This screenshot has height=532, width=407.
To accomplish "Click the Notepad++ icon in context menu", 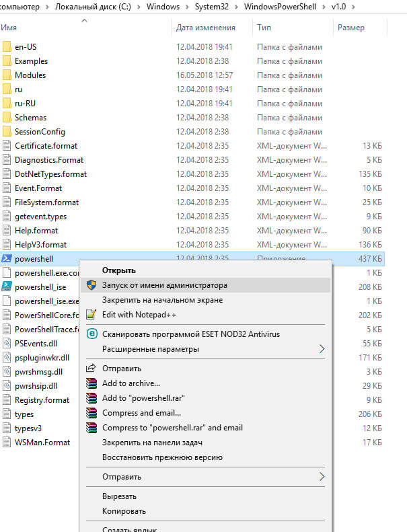I will click(x=91, y=315).
